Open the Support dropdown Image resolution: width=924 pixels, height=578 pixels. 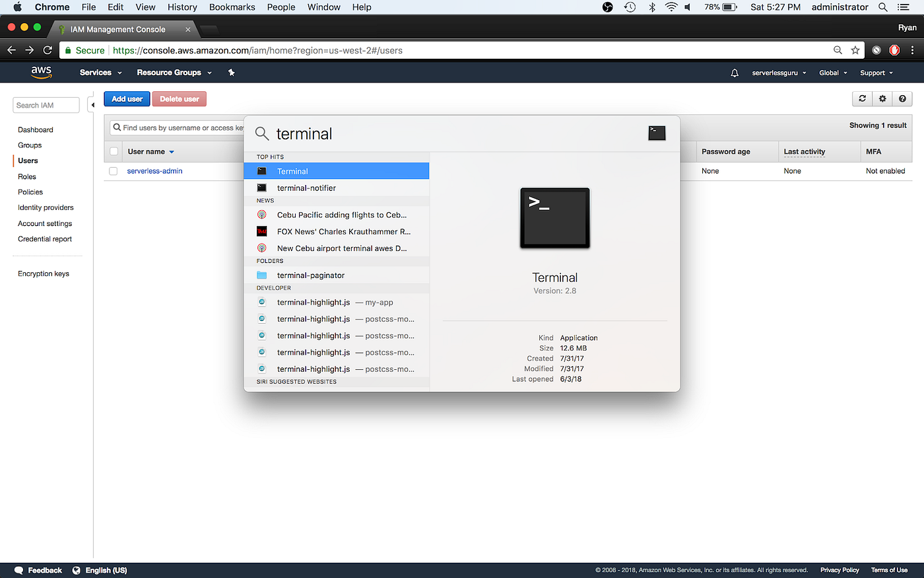click(876, 73)
